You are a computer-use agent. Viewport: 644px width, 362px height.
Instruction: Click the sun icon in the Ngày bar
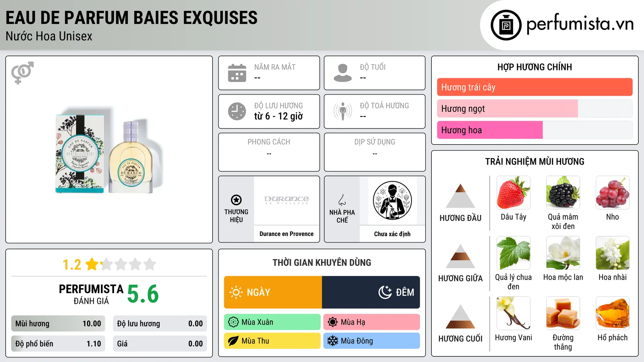[x=236, y=292]
